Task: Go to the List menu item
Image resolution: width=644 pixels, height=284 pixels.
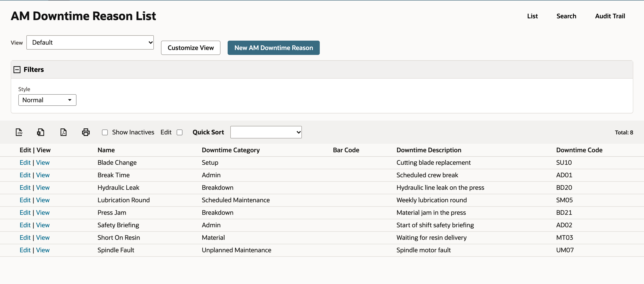Action: pos(532,16)
